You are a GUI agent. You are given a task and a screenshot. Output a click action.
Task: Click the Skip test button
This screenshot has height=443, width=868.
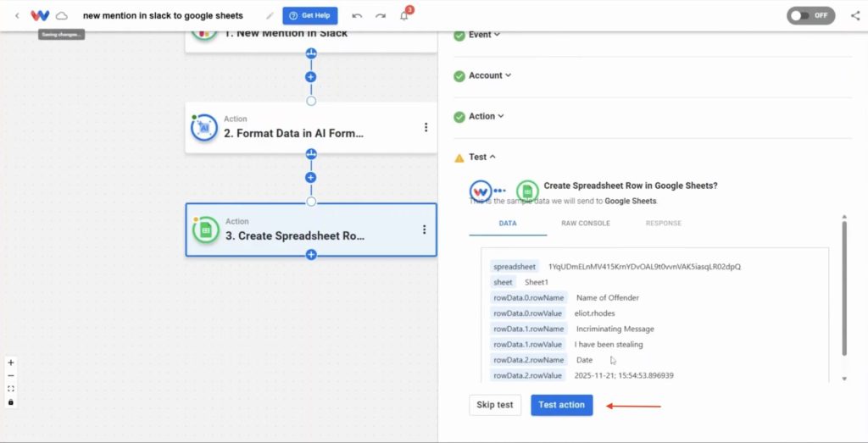(495, 405)
